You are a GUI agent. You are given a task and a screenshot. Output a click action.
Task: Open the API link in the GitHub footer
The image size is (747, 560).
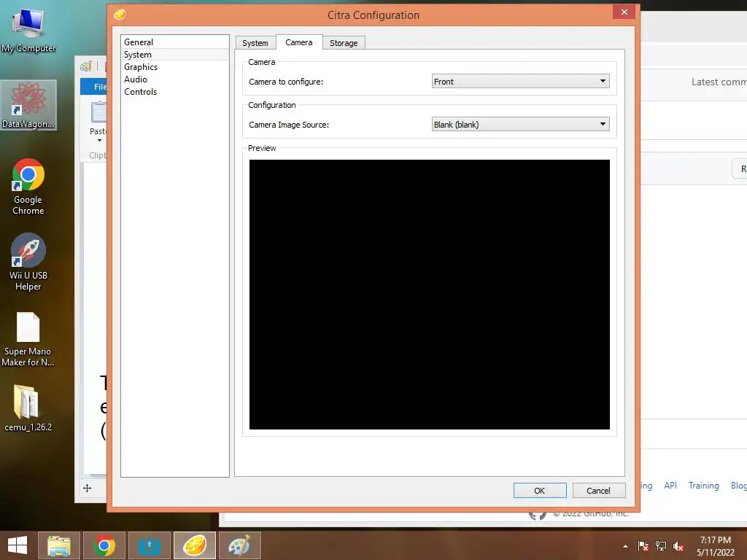click(x=670, y=485)
